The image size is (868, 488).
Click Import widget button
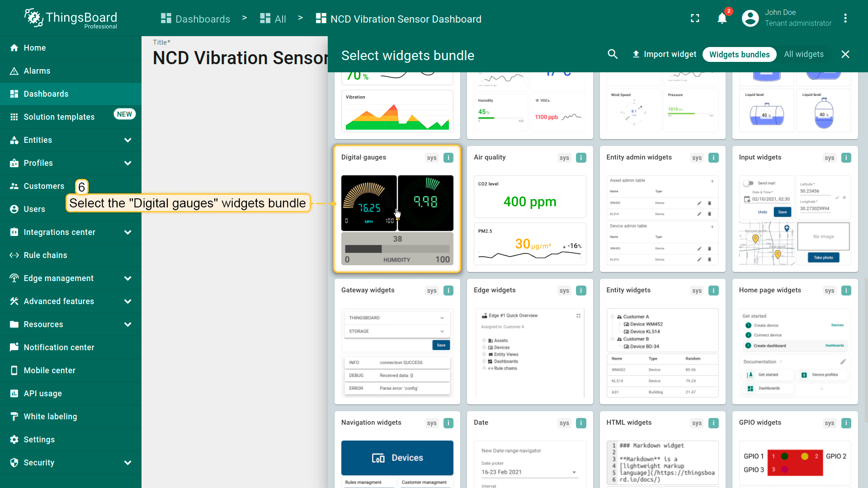664,54
